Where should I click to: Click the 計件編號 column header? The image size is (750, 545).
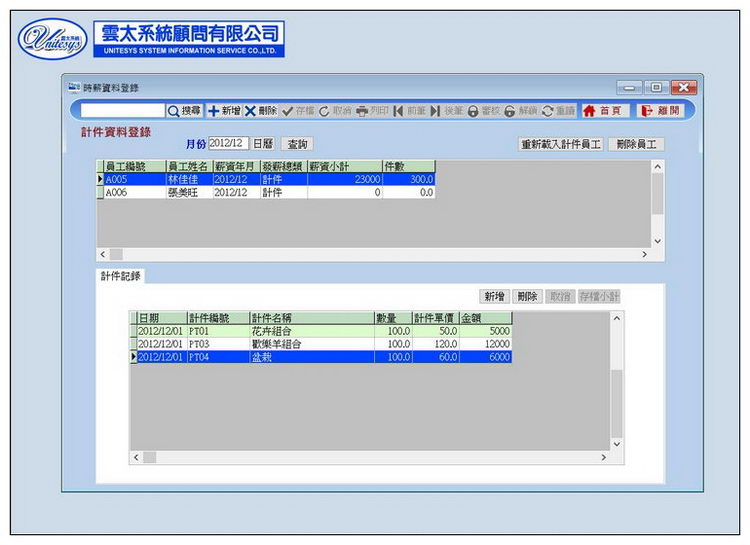218,318
